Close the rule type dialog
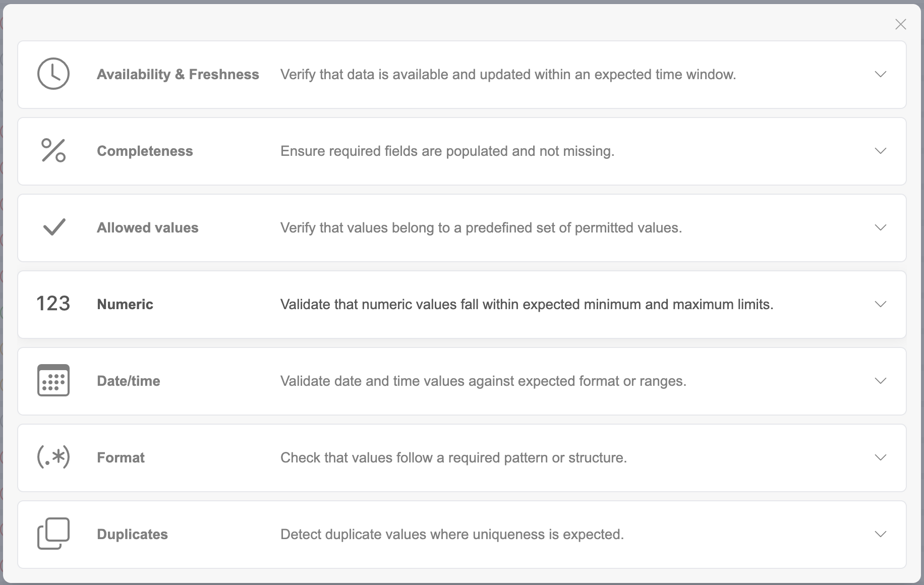 pos(900,24)
